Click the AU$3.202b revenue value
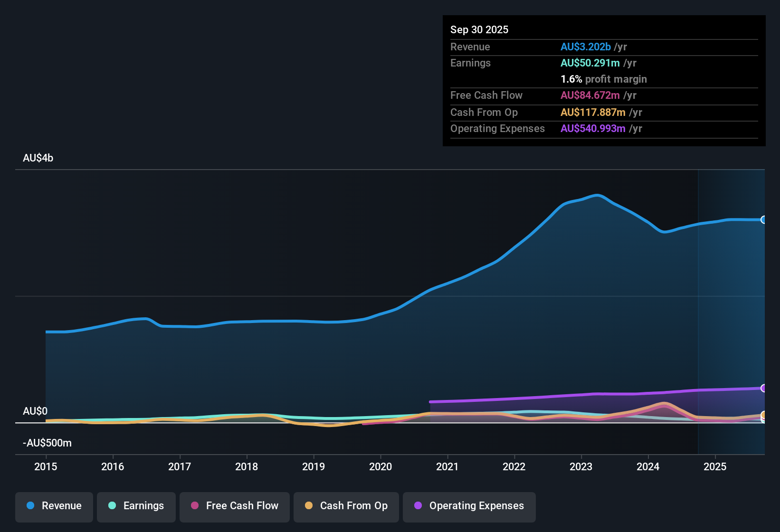 click(x=585, y=47)
